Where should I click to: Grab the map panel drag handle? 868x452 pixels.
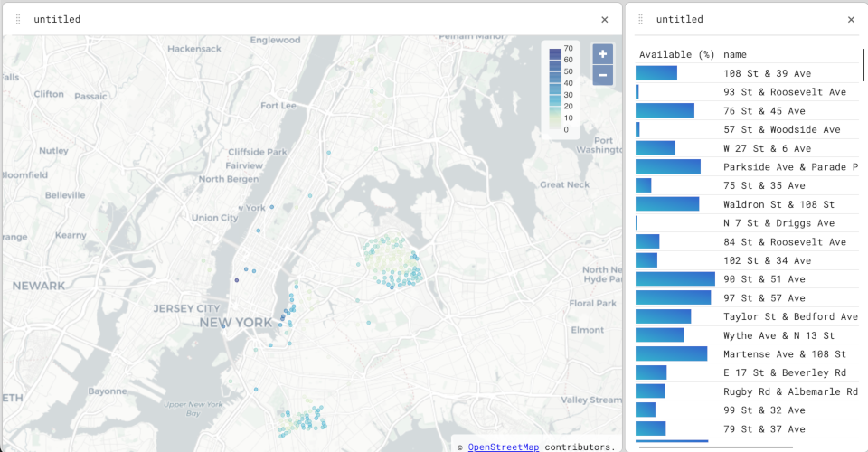18,19
